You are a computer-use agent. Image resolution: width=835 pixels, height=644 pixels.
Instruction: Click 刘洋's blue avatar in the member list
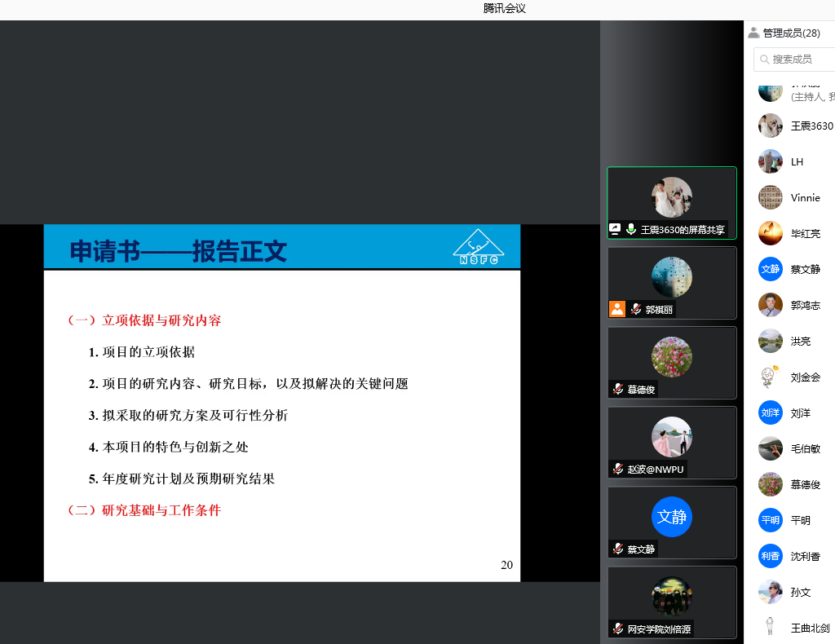pos(770,413)
